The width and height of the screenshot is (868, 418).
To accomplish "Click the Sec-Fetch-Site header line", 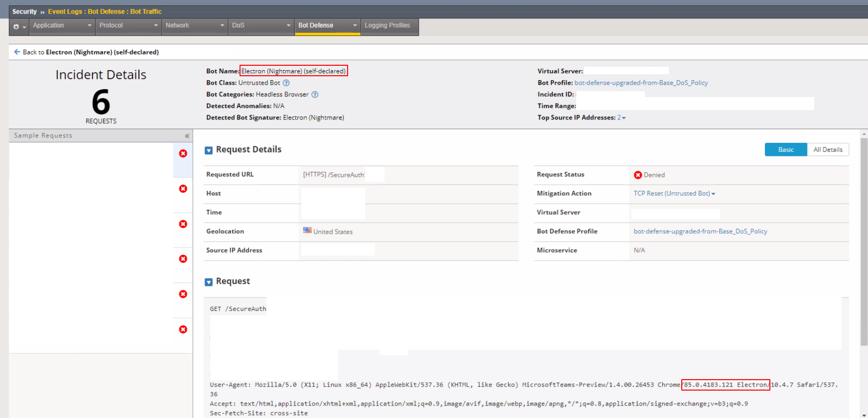I will [x=258, y=413].
